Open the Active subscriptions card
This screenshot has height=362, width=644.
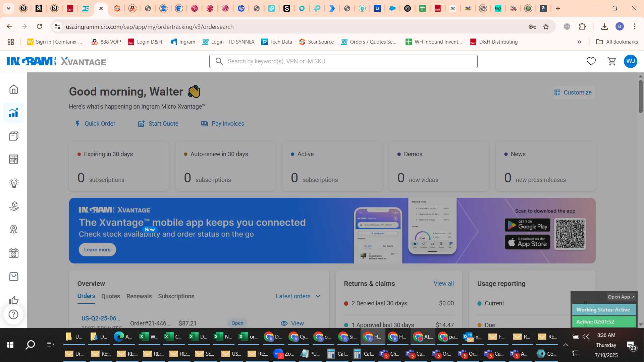tap(332, 166)
